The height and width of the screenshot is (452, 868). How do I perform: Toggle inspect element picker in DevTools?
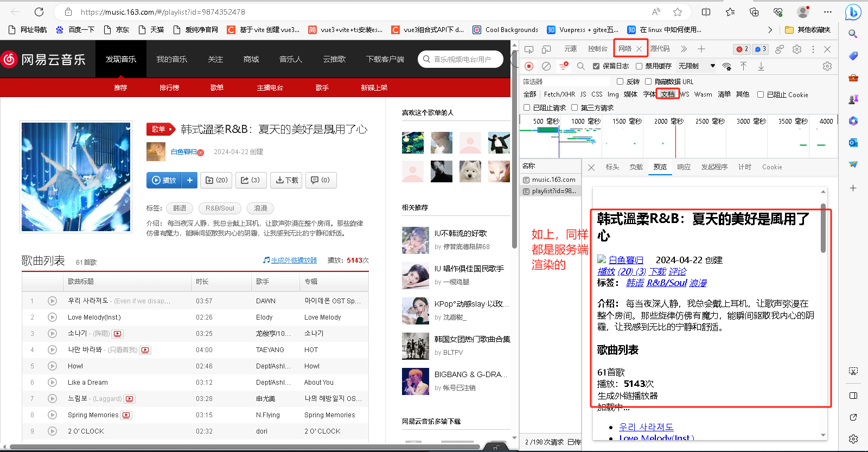click(529, 49)
